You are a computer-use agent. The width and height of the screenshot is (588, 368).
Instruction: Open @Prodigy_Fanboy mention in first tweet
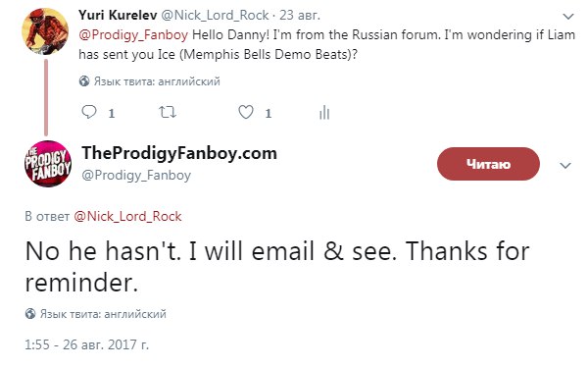[133, 35]
